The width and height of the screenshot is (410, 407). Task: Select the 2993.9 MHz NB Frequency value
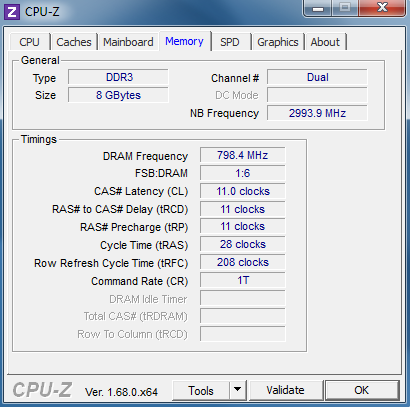[x=317, y=113]
